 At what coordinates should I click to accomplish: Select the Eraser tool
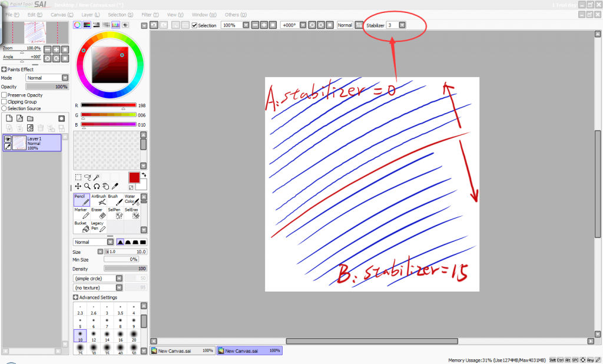tap(99, 213)
